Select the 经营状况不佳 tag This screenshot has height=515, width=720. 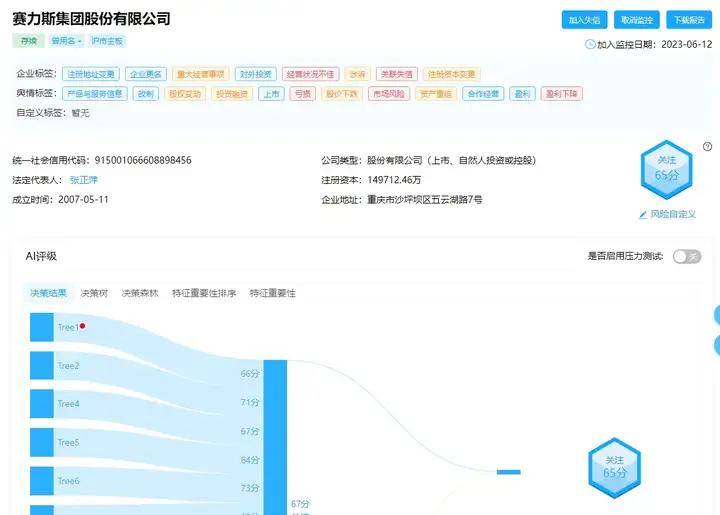coord(310,74)
